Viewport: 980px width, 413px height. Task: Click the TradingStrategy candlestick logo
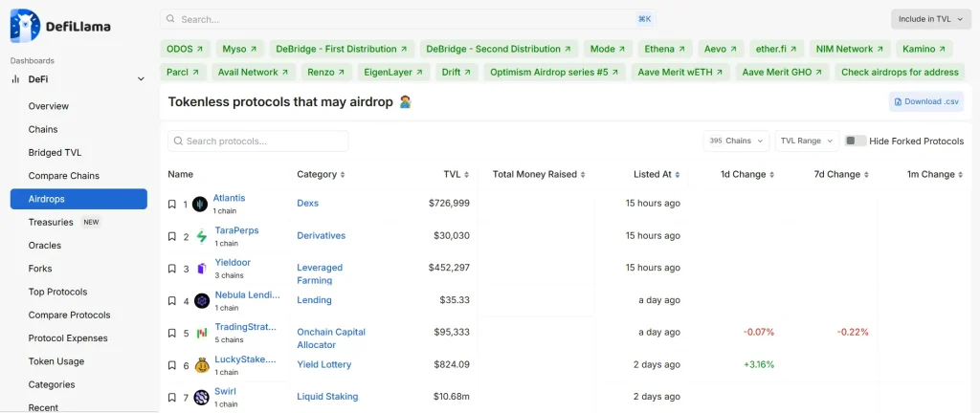pos(201,333)
